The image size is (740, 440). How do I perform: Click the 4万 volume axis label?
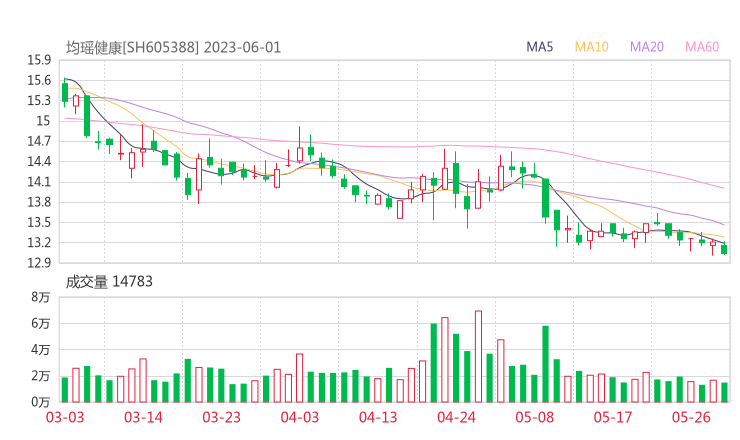41,350
